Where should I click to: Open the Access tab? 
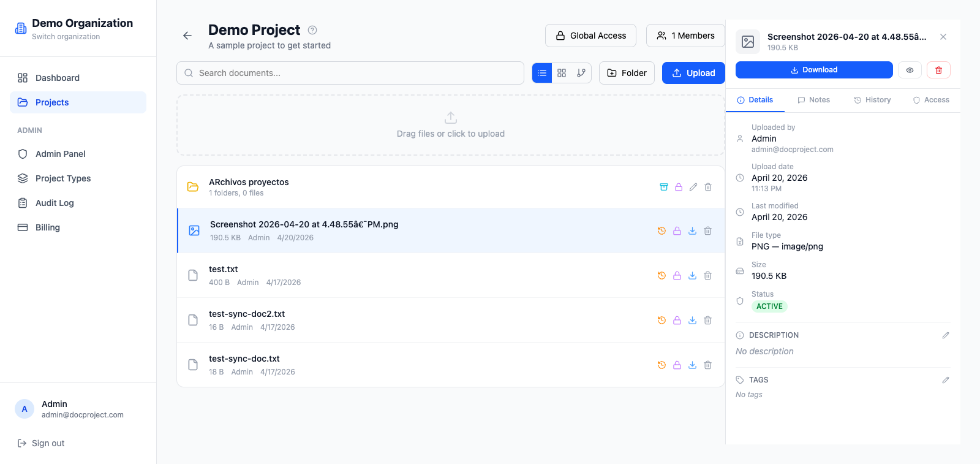[931, 100]
